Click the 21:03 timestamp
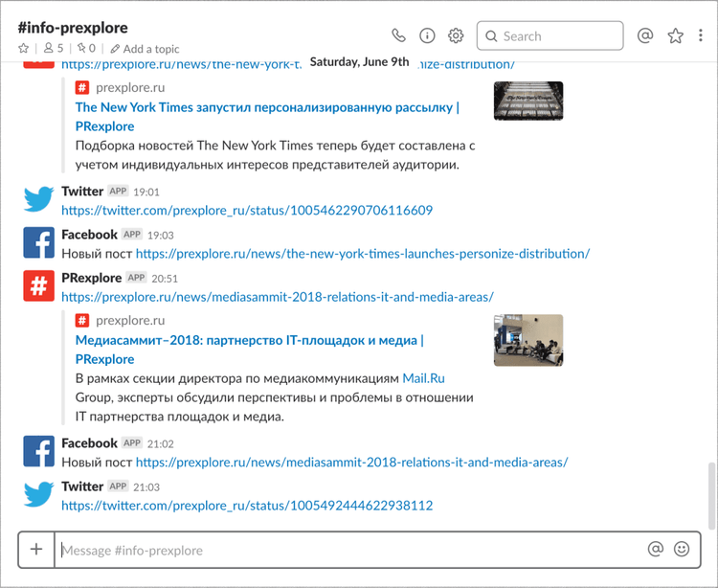Image resolution: width=718 pixels, height=588 pixels. 146,487
